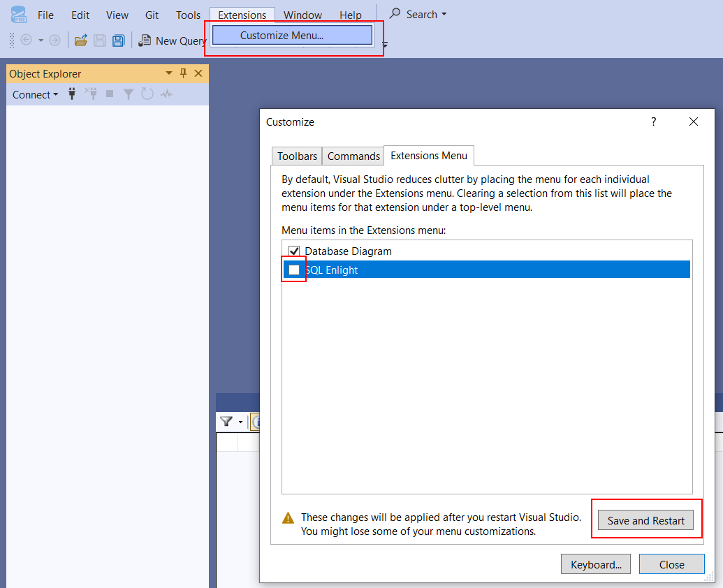
Task: Click the pin icon on Object Explorer
Action: click(184, 73)
